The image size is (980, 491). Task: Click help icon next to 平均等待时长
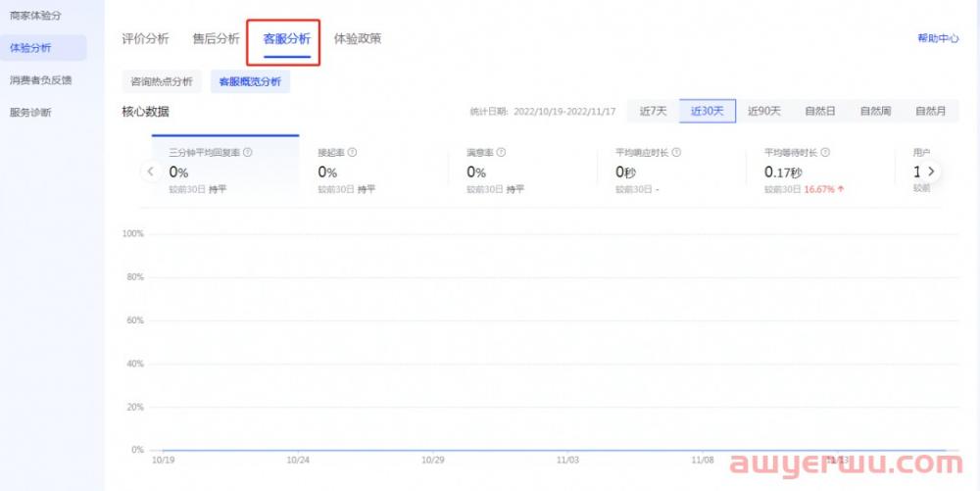tap(825, 153)
